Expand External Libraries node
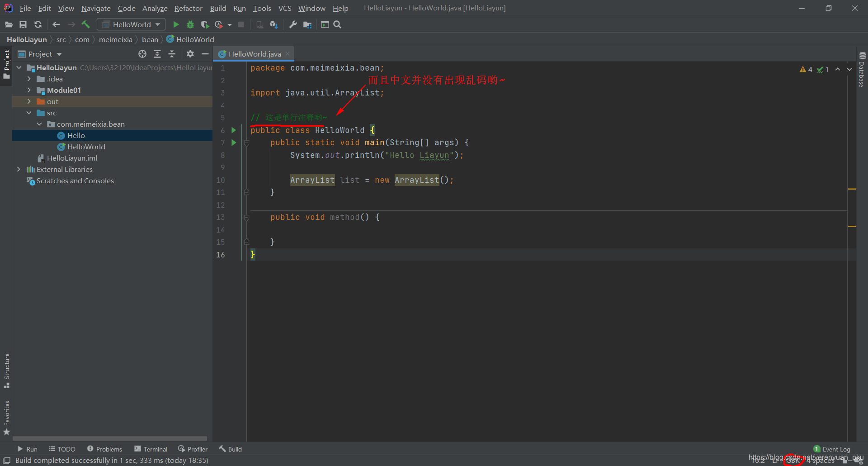This screenshot has width=868, height=466. coord(19,169)
